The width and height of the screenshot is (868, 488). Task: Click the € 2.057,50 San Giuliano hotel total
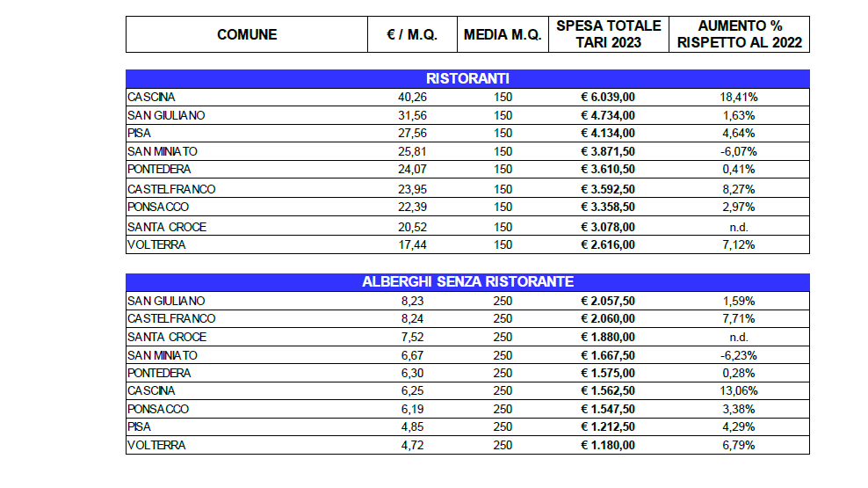point(608,301)
